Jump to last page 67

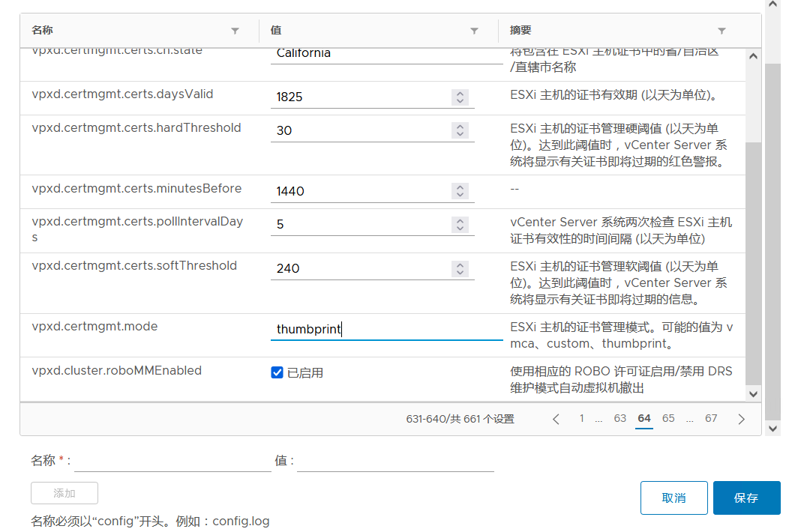[711, 419]
